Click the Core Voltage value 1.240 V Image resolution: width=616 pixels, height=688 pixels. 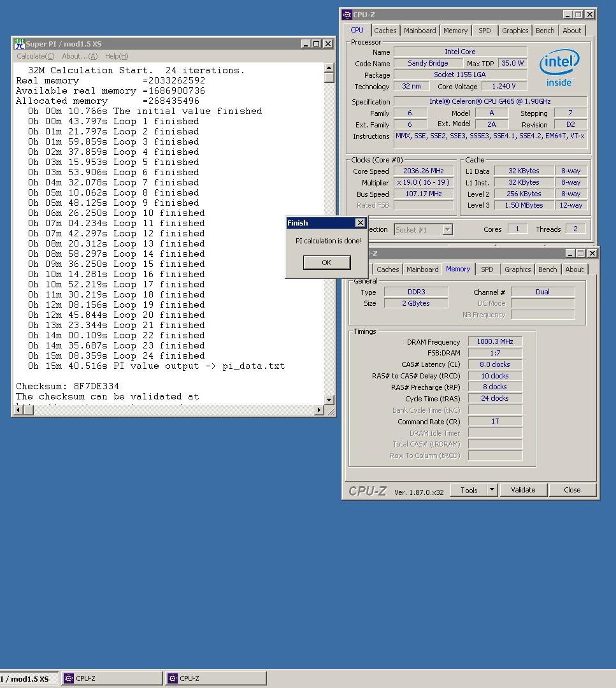[x=504, y=87]
